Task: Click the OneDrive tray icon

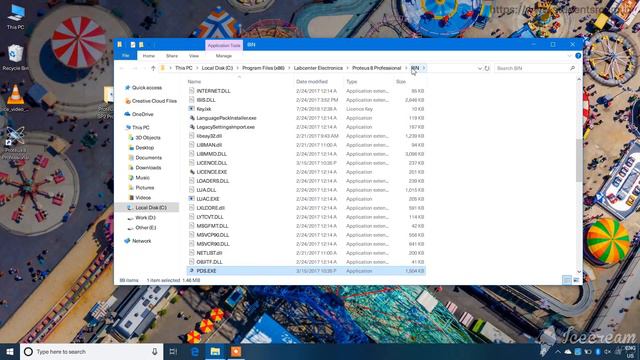Action: coord(568,351)
